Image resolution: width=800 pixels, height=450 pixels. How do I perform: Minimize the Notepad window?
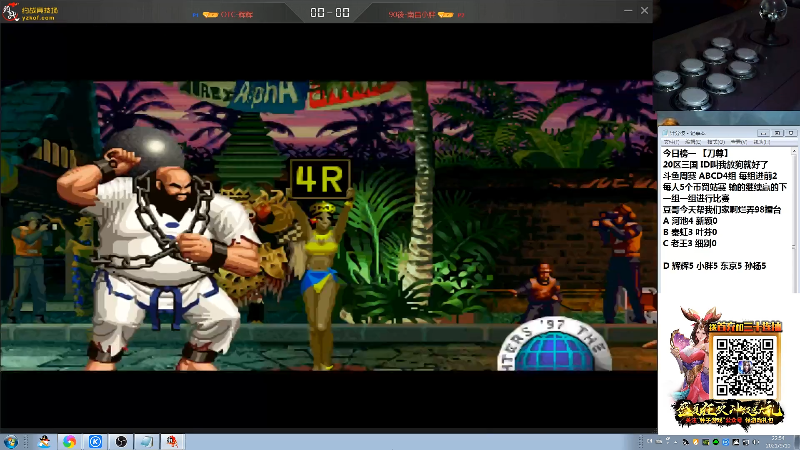[x=763, y=133]
